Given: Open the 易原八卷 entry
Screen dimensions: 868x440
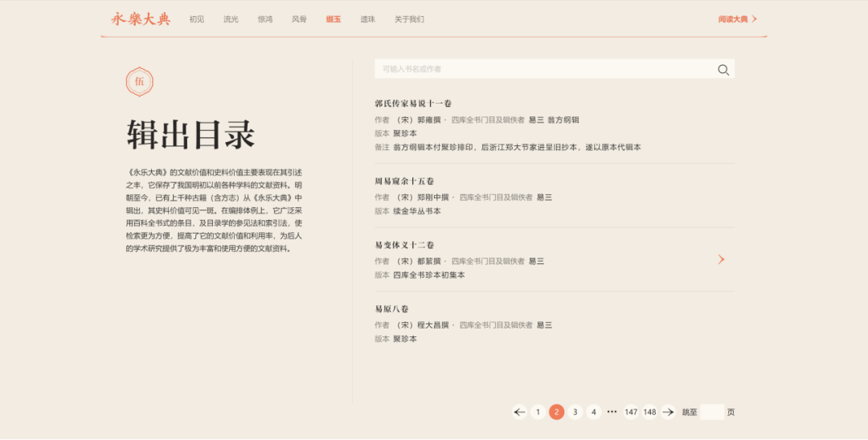Looking at the screenshot, I should 391,309.
